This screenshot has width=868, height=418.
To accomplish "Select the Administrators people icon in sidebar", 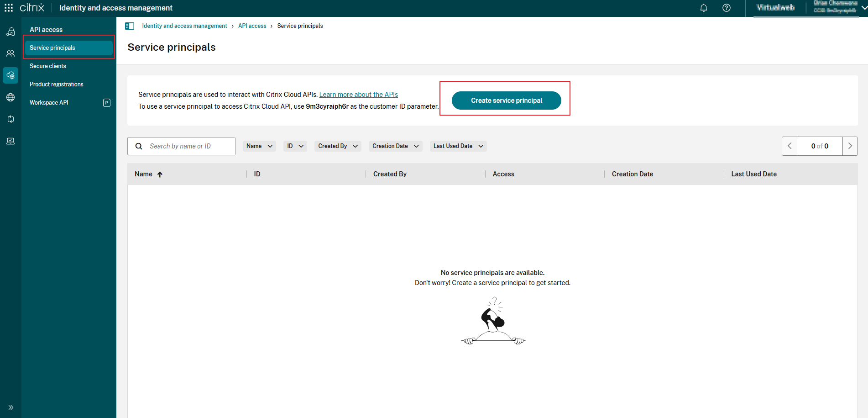I will (10, 53).
